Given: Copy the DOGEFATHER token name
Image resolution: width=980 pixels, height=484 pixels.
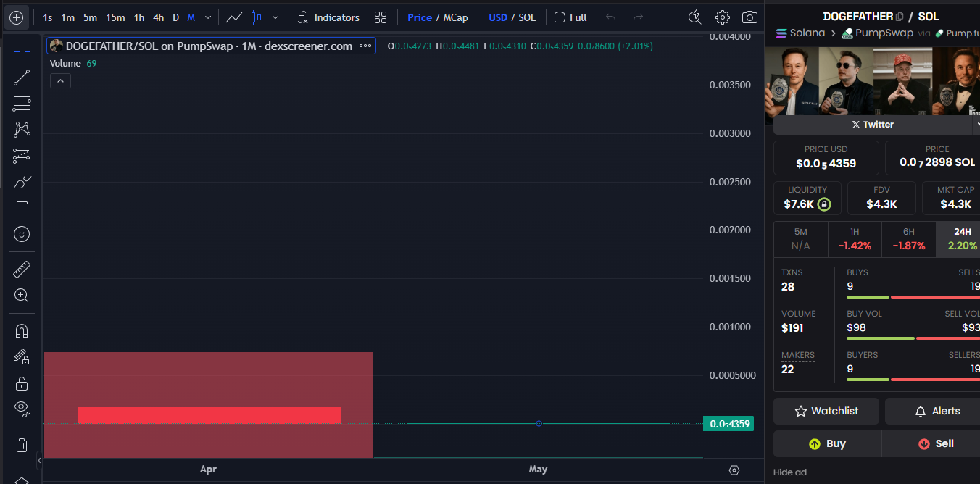Looking at the screenshot, I should click(900, 17).
